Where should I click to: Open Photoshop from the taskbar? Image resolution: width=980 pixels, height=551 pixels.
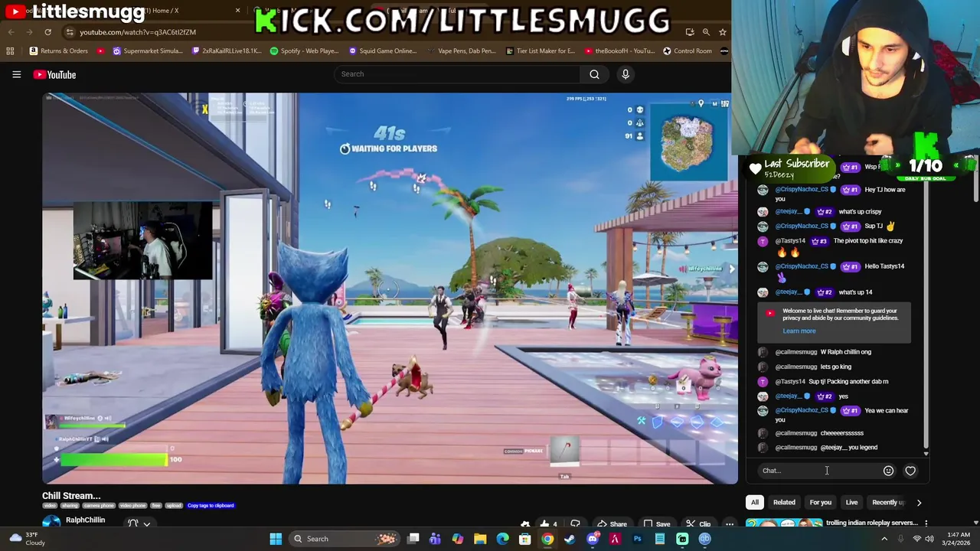pyautogui.click(x=637, y=539)
